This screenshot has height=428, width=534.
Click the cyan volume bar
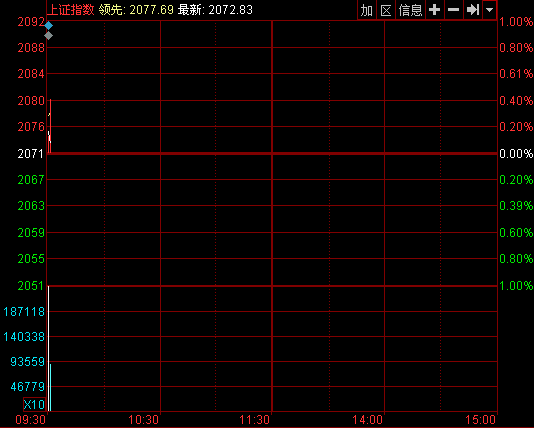coord(50,387)
